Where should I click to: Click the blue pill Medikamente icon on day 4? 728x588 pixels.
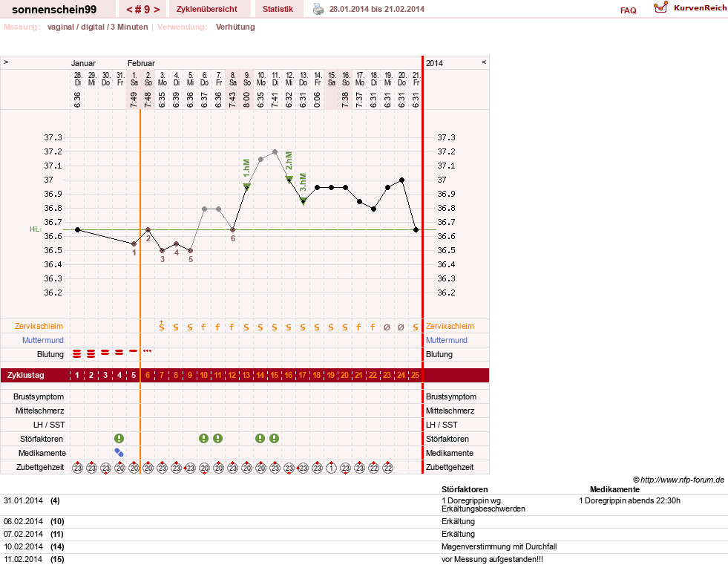coord(119,452)
